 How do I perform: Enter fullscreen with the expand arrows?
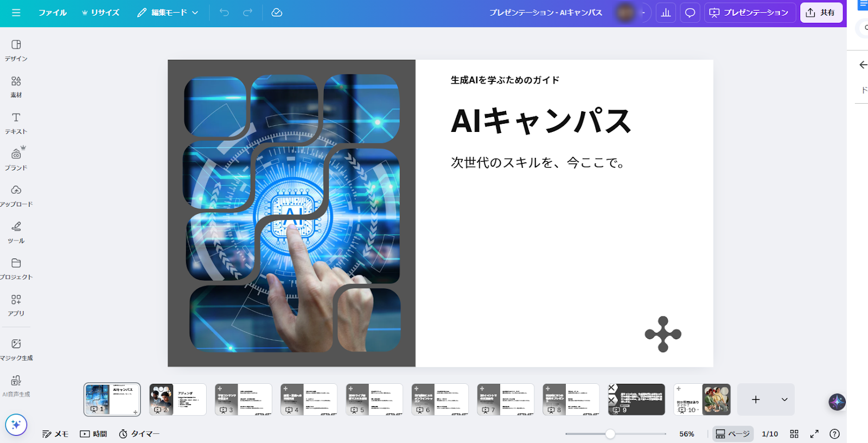pos(814,434)
